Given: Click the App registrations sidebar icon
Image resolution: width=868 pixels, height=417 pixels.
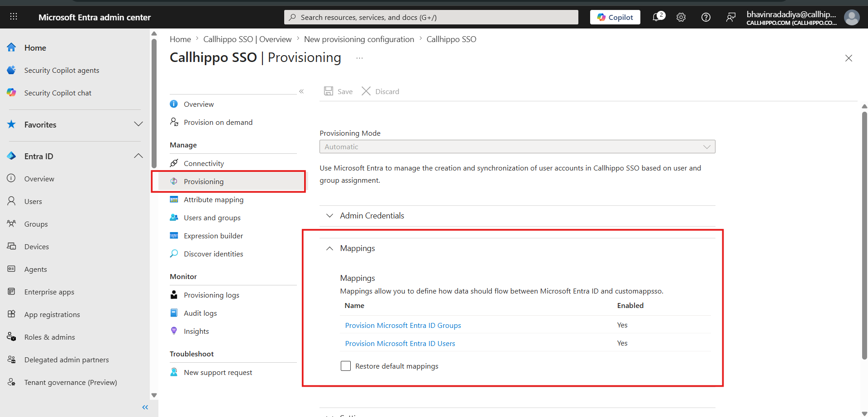Looking at the screenshot, I should click(11, 314).
